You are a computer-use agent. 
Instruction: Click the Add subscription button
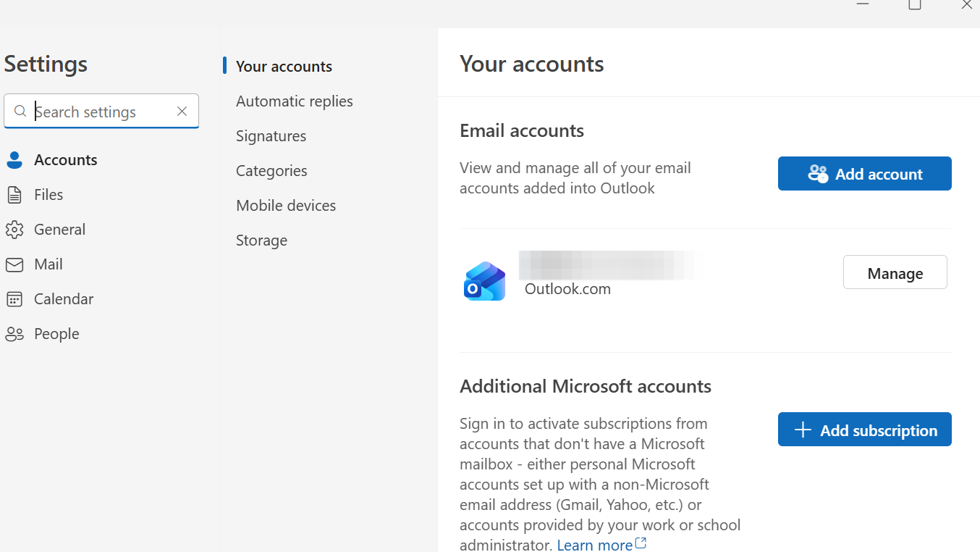coord(864,430)
